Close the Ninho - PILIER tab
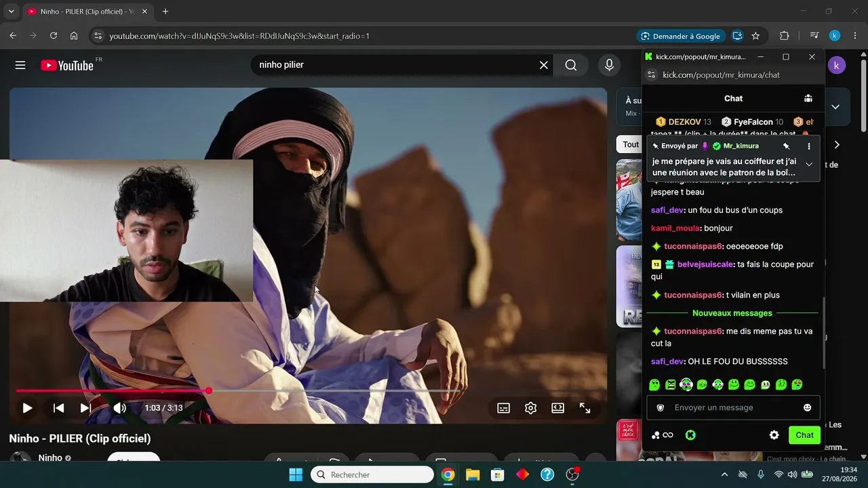The width and height of the screenshot is (868, 488). pyautogui.click(x=144, y=12)
